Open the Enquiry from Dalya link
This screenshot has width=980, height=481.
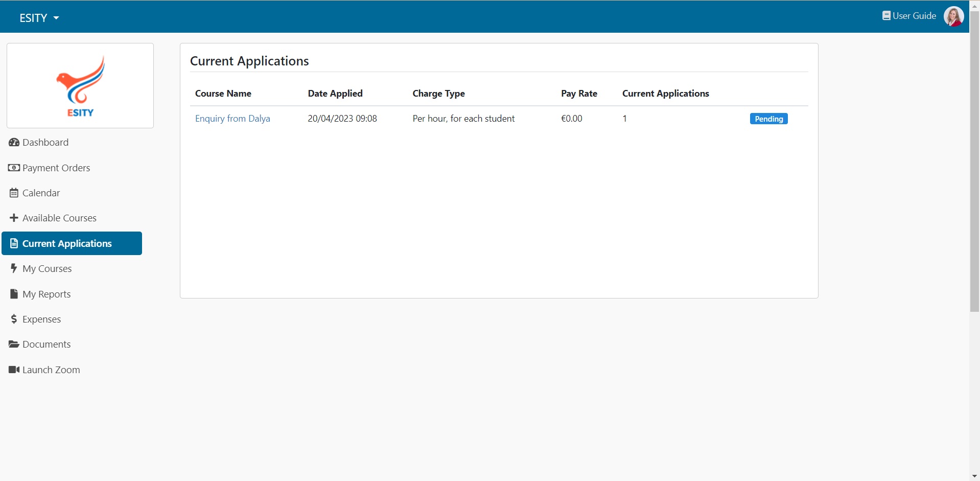[232, 119]
